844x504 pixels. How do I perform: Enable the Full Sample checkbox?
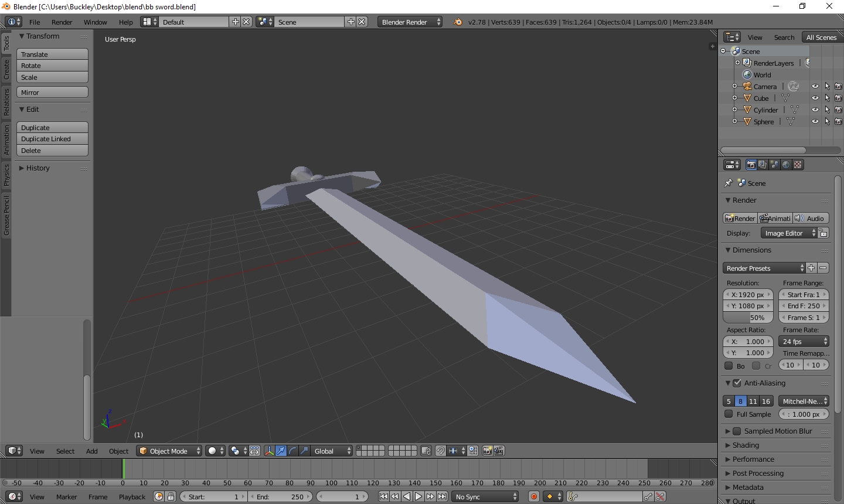tap(729, 414)
